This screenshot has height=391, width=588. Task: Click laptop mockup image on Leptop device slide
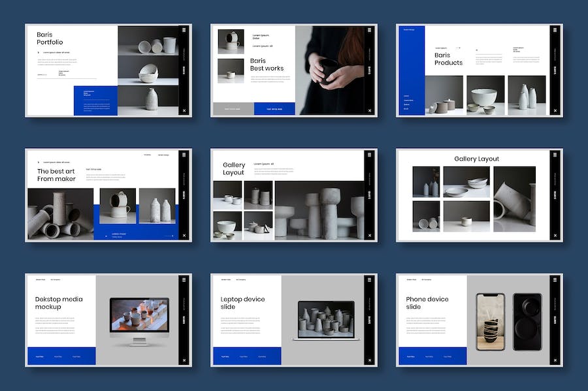click(325, 320)
